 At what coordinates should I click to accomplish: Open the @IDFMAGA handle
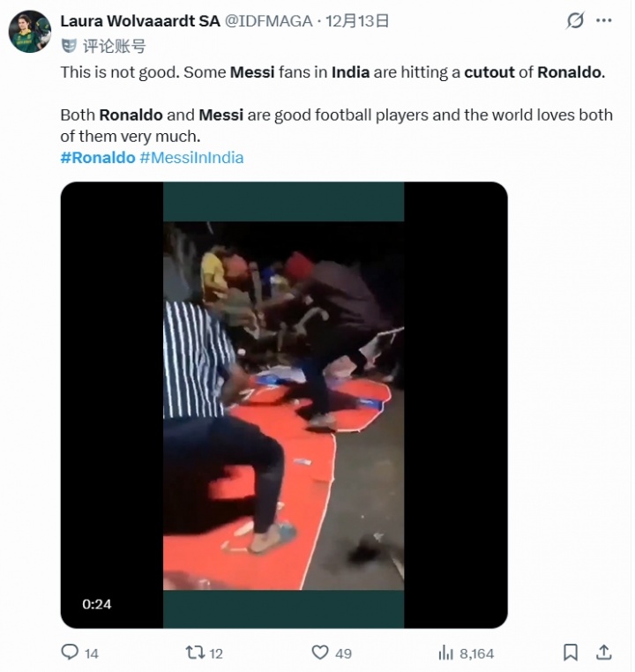pyautogui.click(x=269, y=21)
